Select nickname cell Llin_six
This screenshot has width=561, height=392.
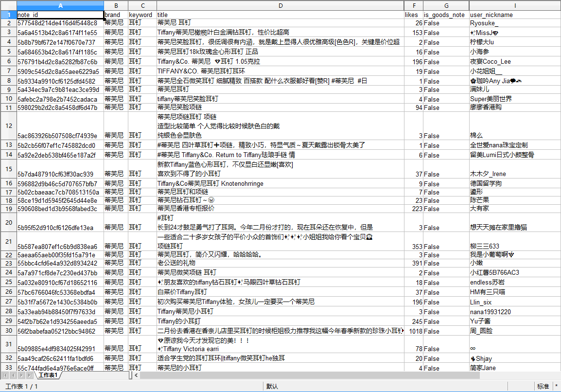coord(515,302)
